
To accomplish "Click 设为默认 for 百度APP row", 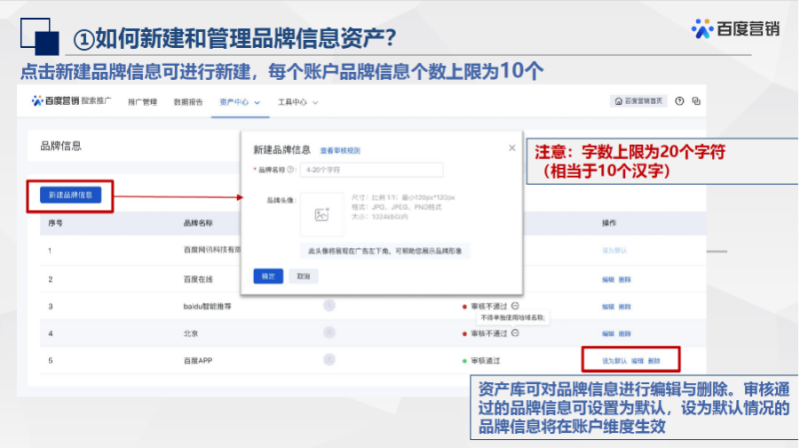I will coord(614,361).
